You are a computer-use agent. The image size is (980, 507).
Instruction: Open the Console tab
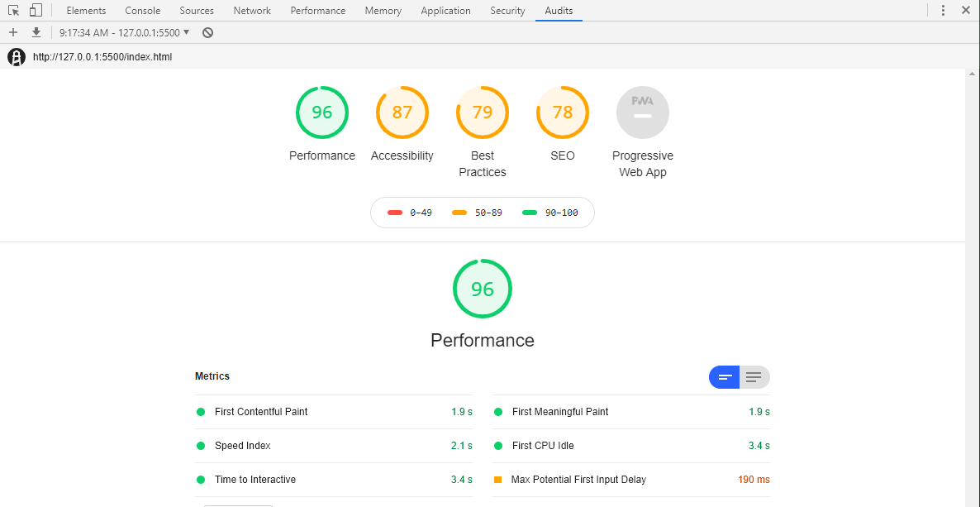click(x=143, y=11)
